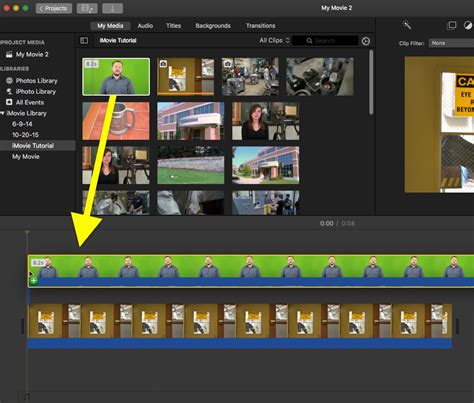Click the media Search field
This screenshot has width=474, height=403.
(325, 41)
